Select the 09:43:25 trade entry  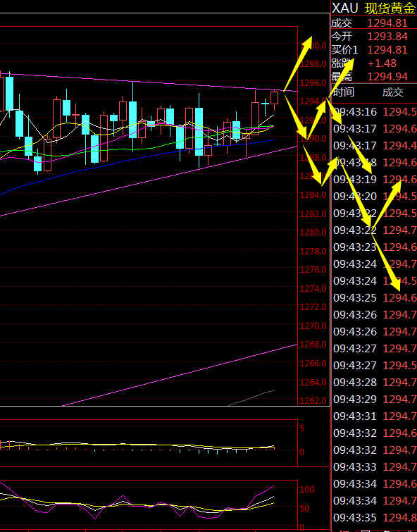pos(375,297)
